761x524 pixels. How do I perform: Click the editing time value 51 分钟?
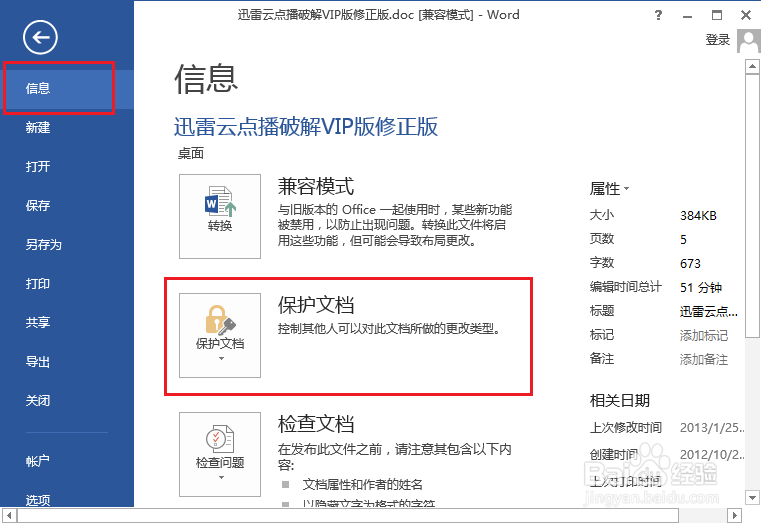tap(701, 288)
